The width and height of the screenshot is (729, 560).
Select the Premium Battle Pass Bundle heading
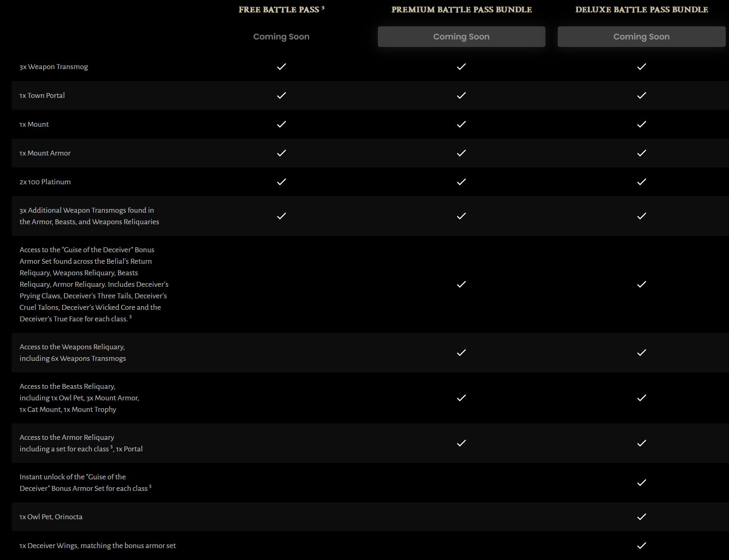pyautogui.click(x=461, y=9)
